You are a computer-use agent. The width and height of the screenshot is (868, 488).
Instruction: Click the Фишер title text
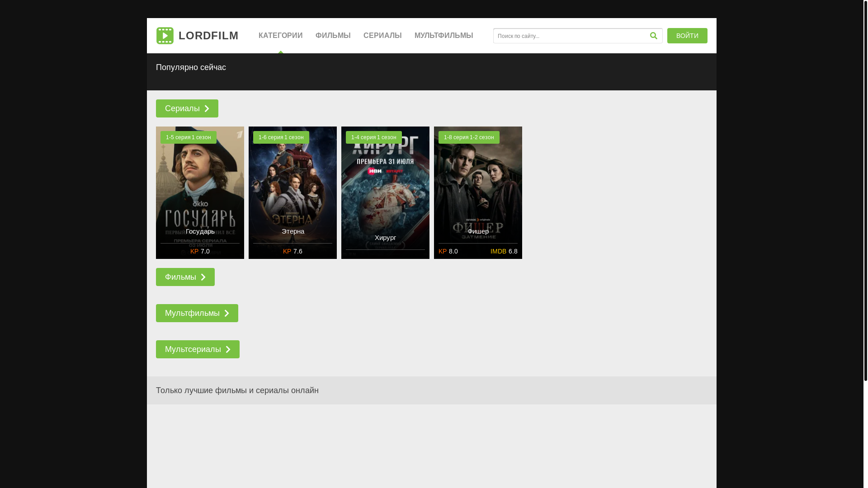coord(478,231)
